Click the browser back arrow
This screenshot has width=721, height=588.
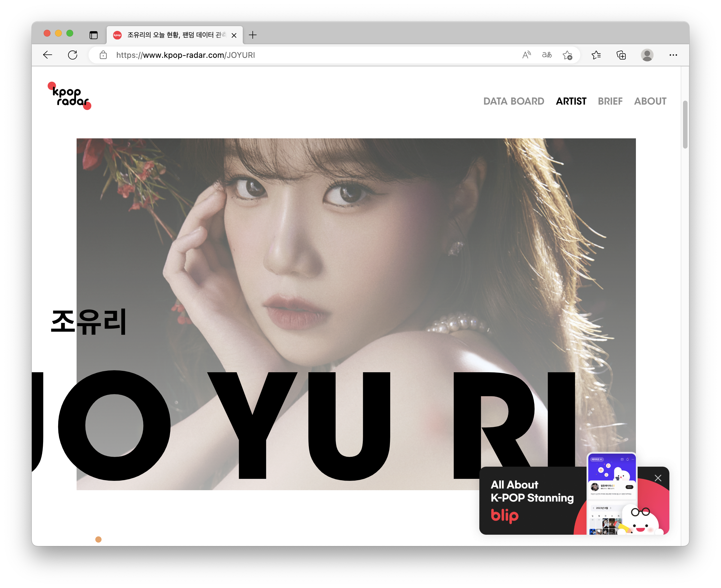coord(47,55)
